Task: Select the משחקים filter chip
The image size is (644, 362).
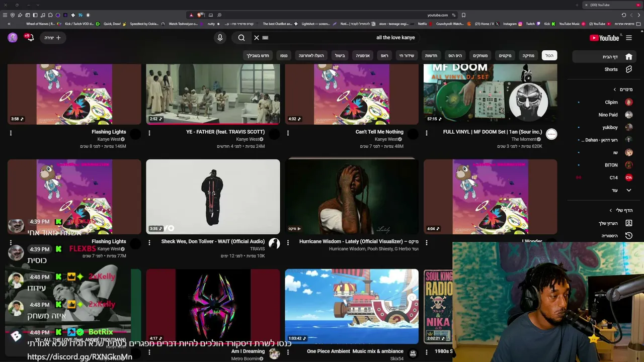Action: point(480,56)
